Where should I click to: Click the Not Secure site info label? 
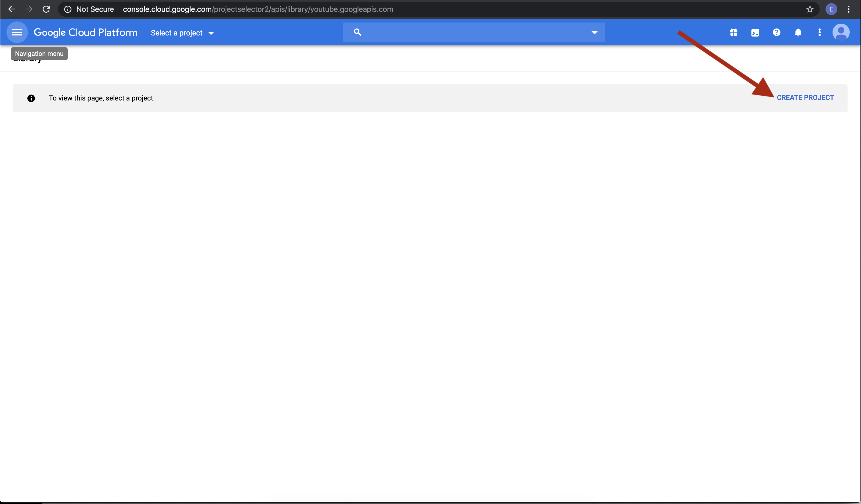coord(95,9)
